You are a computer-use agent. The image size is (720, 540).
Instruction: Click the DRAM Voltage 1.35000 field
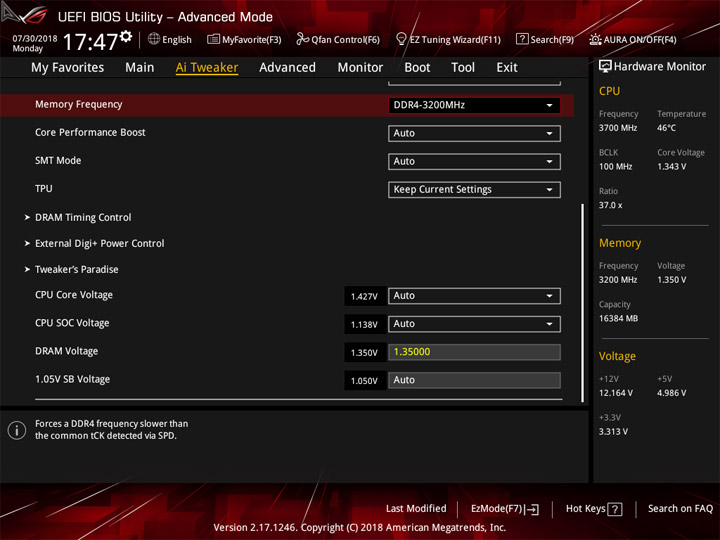[x=474, y=352]
